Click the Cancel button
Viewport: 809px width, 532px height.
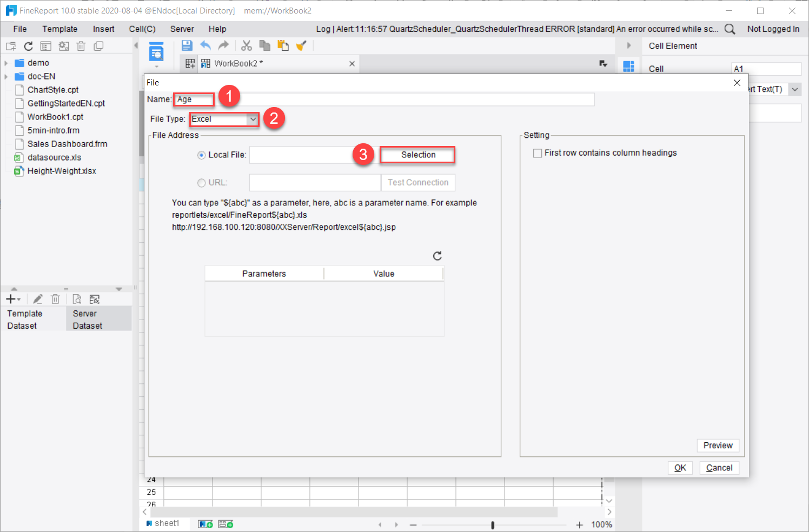[x=719, y=468]
